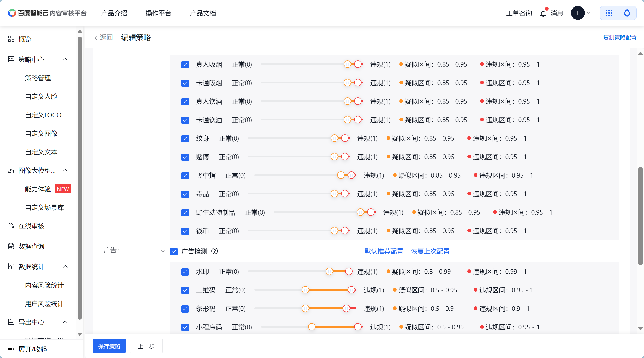Open the notification bell icon
The height and width of the screenshot is (358, 644).
pyautogui.click(x=543, y=13)
